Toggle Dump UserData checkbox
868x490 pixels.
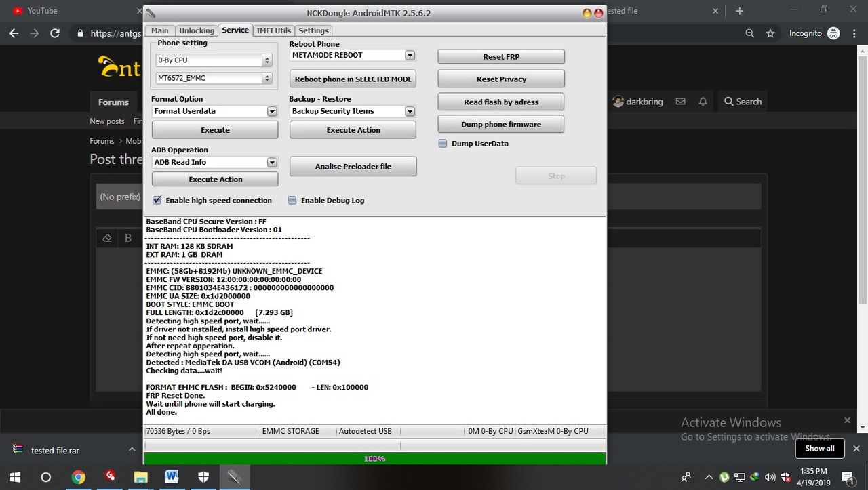coord(443,144)
